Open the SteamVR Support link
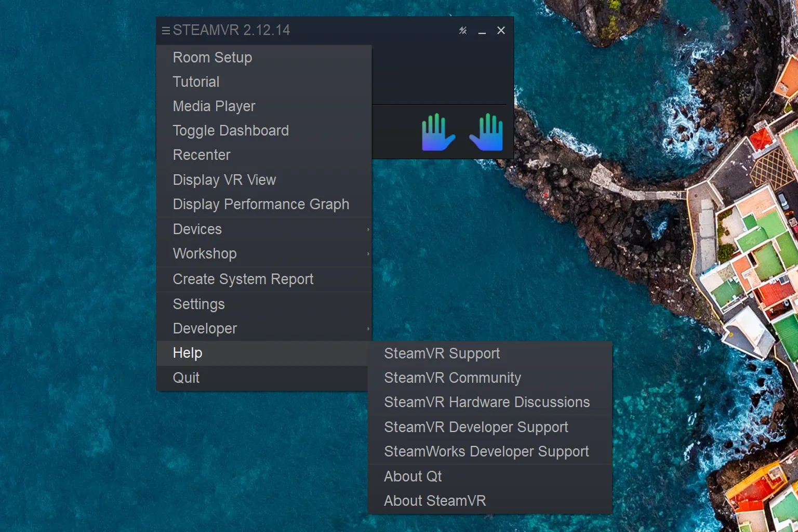This screenshot has width=798, height=532. click(x=490, y=353)
